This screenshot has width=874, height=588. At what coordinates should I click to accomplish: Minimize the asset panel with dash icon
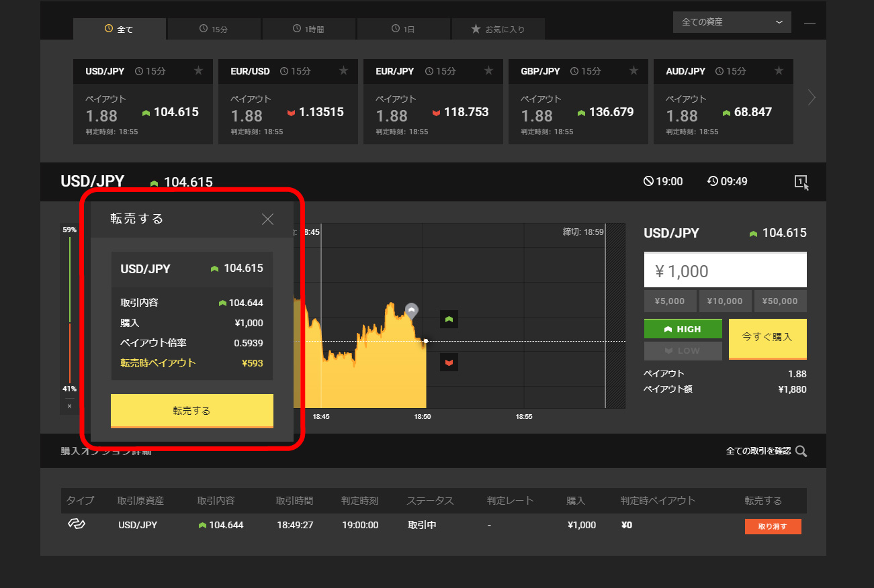pos(810,23)
